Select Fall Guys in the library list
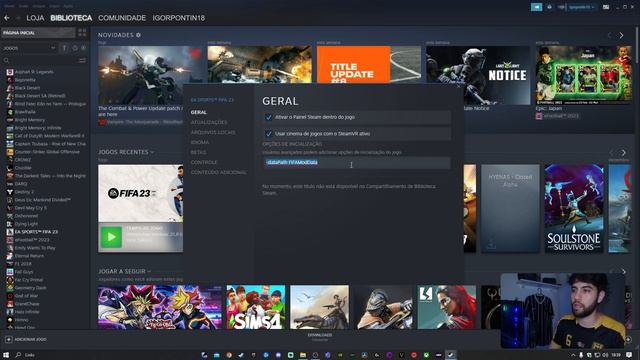 pyautogui.click(x=24, y=272)
